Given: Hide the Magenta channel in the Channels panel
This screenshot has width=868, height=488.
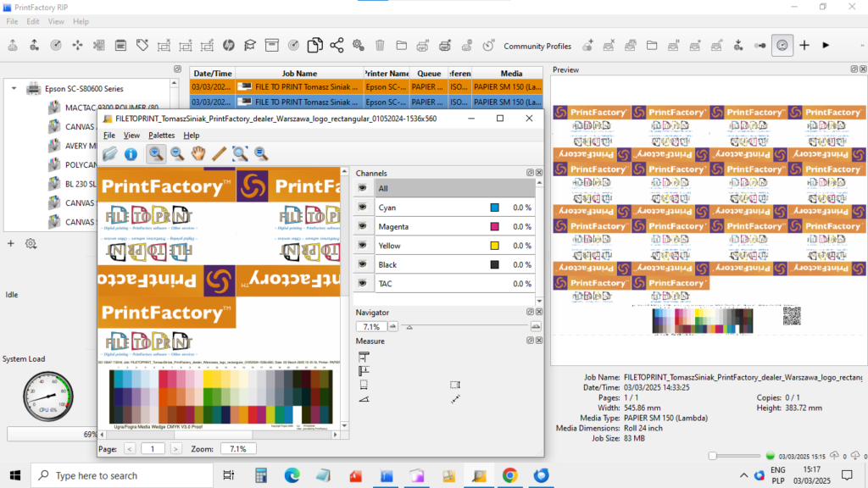Looking at the screenshot, I should (x=363, y=226).
